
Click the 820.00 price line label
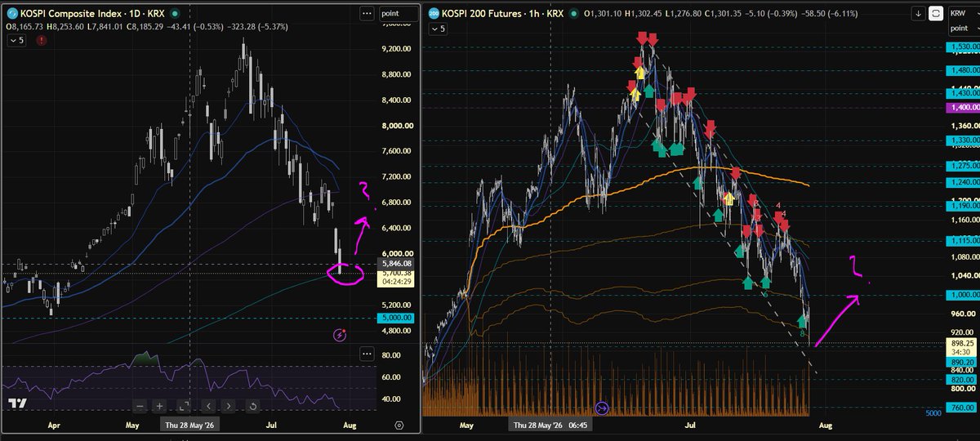point(962,379)
